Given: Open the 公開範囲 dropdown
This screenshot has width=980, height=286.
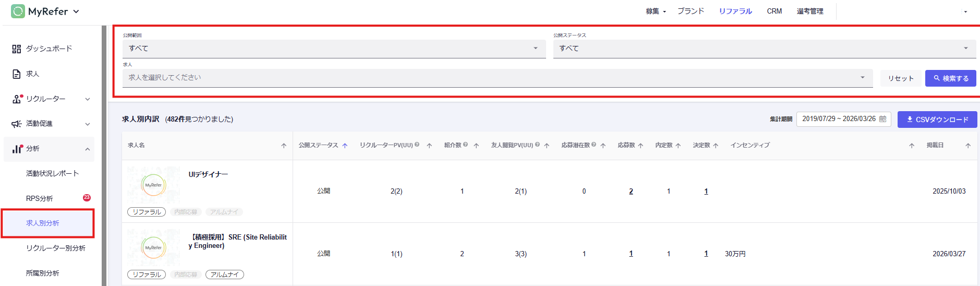Looking at the screenshot, I should point(334,49).
